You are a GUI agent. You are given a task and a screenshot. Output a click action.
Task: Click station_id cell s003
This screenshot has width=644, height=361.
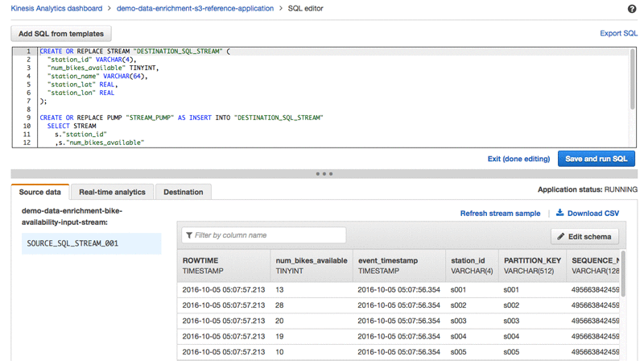click(x=458, y=322)
